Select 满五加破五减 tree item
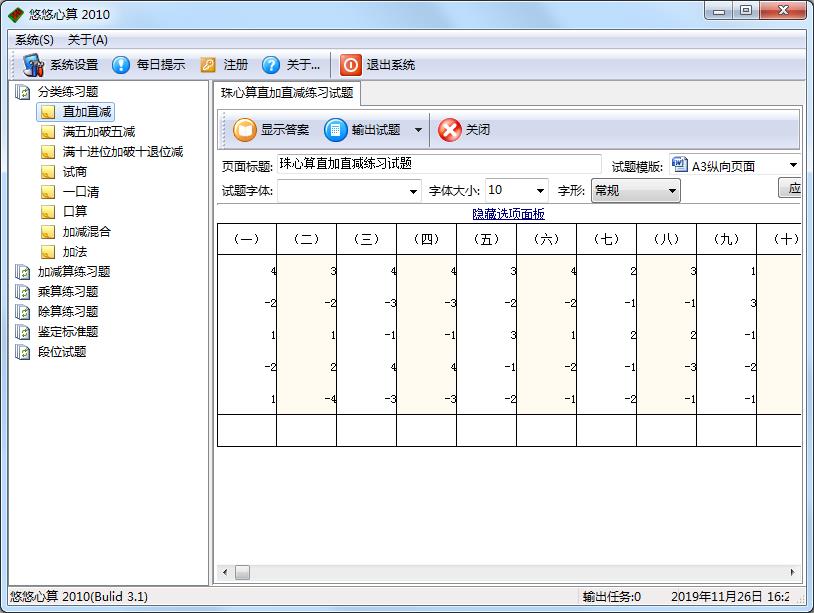The width and height of the screenshot is (814, 613). click(99, 132)
